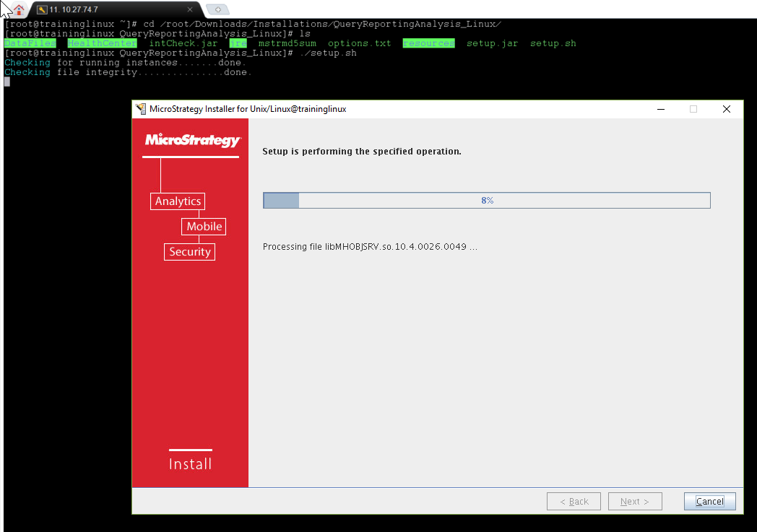Open a new session tab

pyautogui.click(x=217, y=9)
